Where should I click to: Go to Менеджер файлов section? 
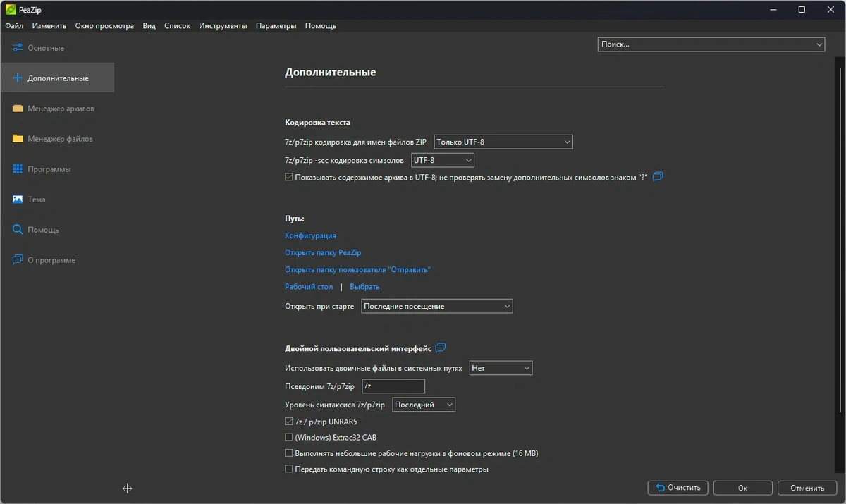57,139
